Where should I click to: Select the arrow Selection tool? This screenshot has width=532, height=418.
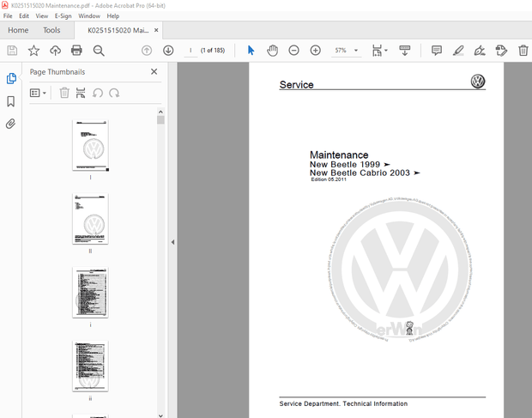point(251,51)
